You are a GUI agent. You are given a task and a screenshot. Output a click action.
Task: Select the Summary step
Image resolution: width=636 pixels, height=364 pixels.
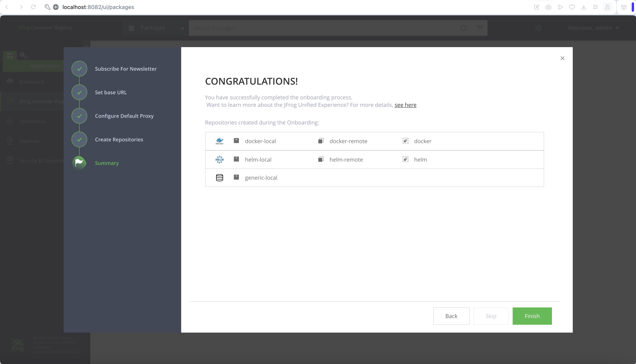click(107, 163)
